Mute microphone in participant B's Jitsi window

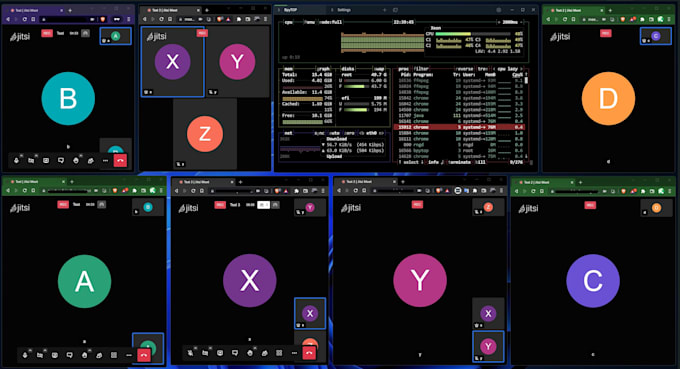[x=16, y=160]
